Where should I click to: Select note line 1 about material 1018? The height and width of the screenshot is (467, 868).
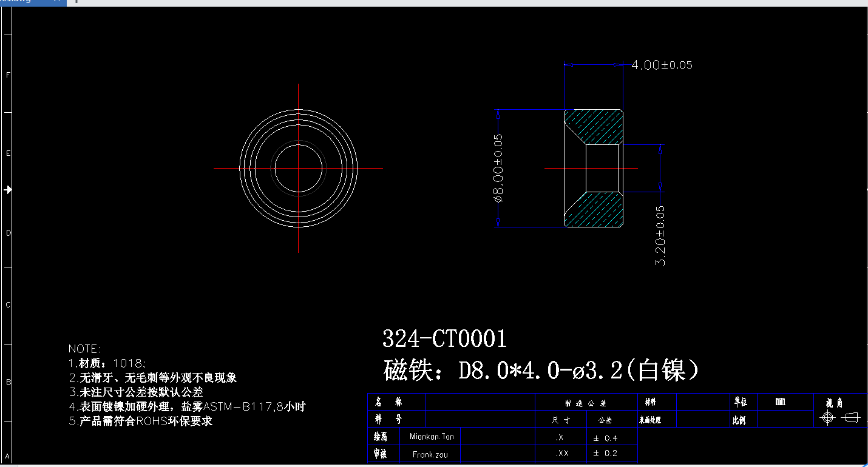point(107,363)
